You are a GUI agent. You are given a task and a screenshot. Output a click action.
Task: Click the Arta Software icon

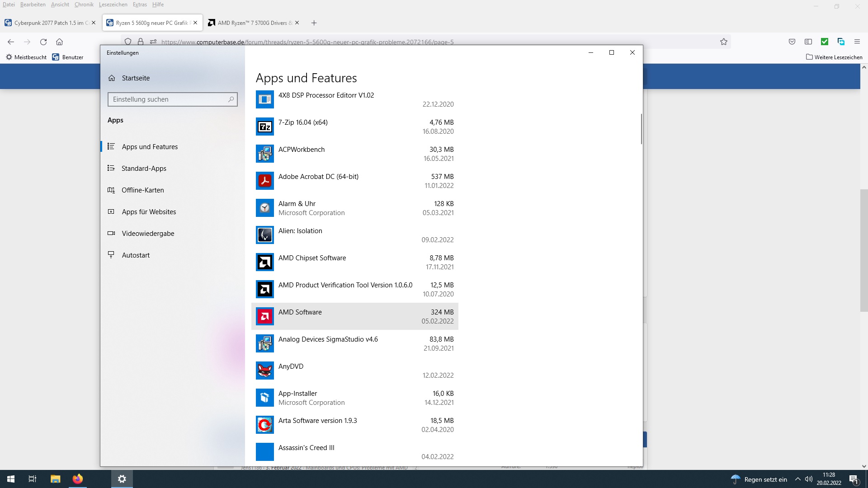(x=264, y=425)
